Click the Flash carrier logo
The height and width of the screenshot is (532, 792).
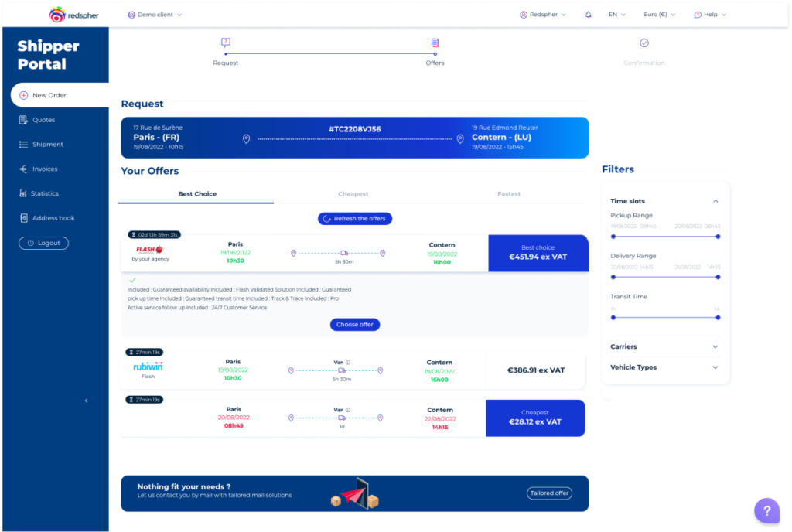(150, 249)
